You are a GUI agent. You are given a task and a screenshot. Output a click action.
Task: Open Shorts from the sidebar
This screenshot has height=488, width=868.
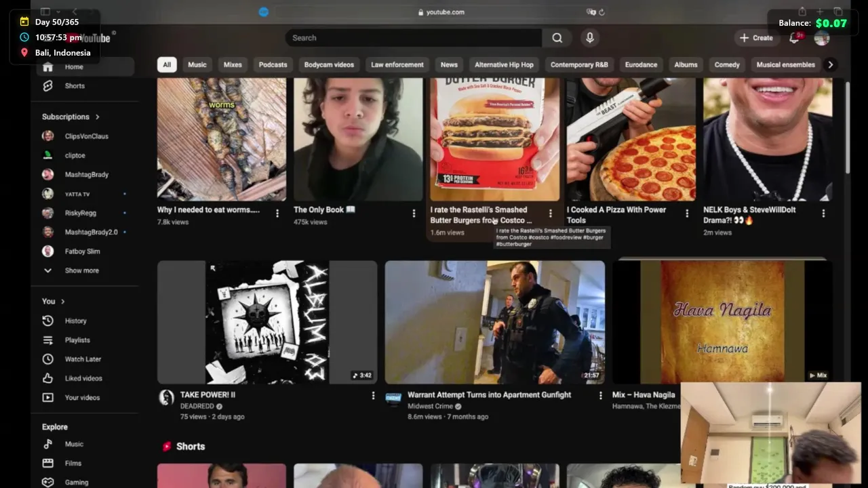point(85,86)
